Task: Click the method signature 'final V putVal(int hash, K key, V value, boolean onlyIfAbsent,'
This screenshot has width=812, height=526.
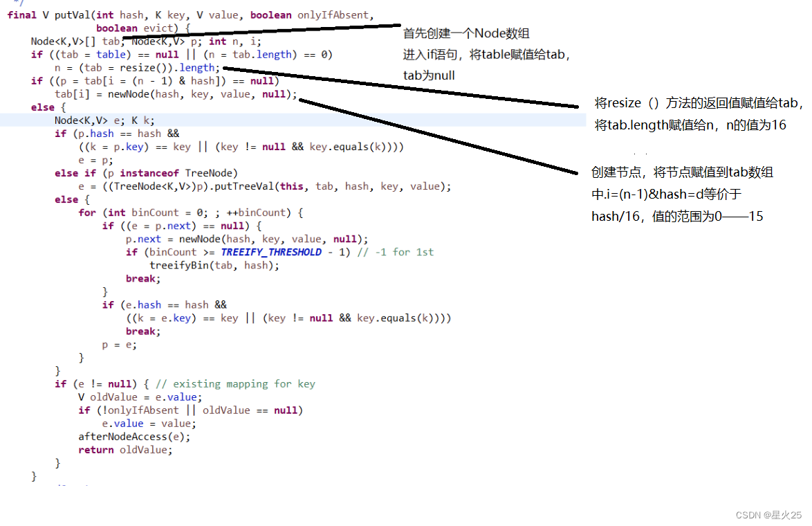Action: [191, 15]
